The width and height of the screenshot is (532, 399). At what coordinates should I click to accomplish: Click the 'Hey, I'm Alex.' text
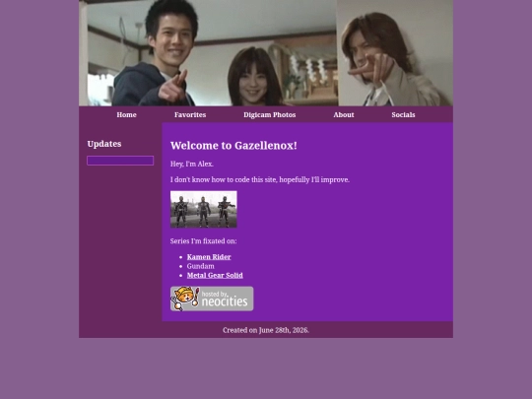[x=192, y=164]
